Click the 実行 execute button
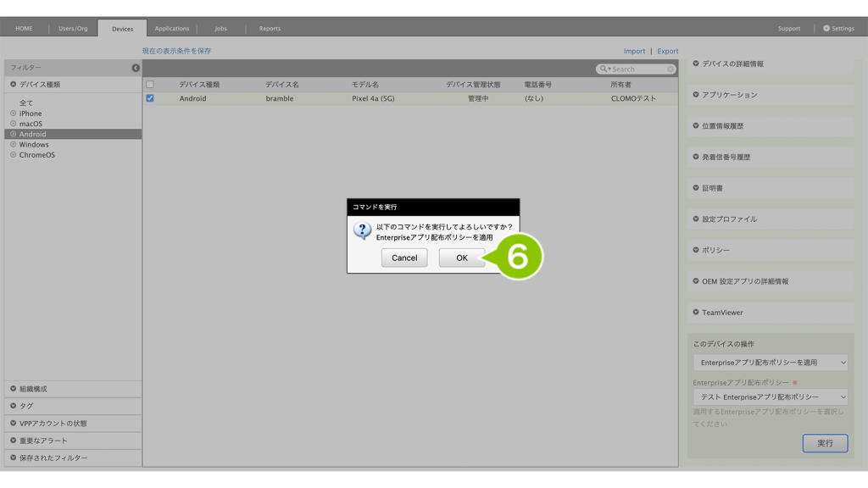868x488 pixels. coord(825,443)
